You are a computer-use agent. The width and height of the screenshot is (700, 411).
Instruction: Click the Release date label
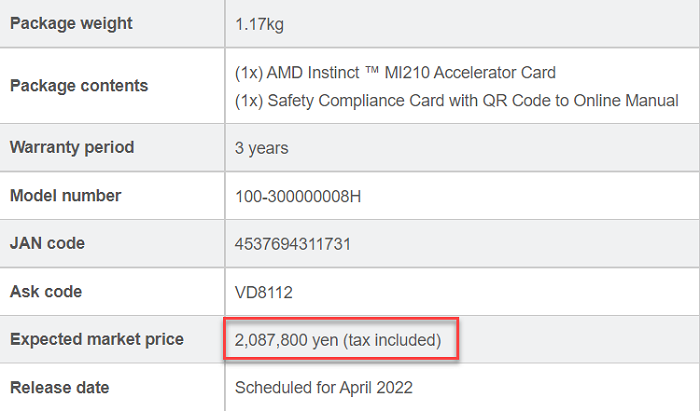coord(59,387)
